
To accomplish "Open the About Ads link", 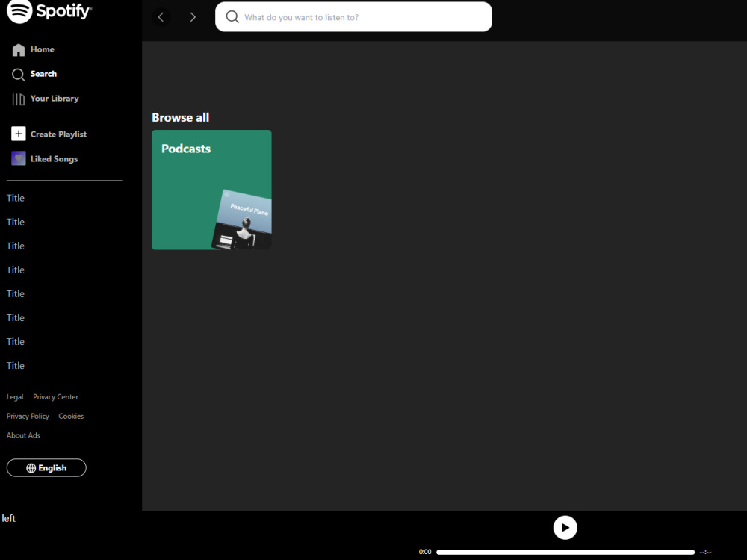I will coord(23,435).
